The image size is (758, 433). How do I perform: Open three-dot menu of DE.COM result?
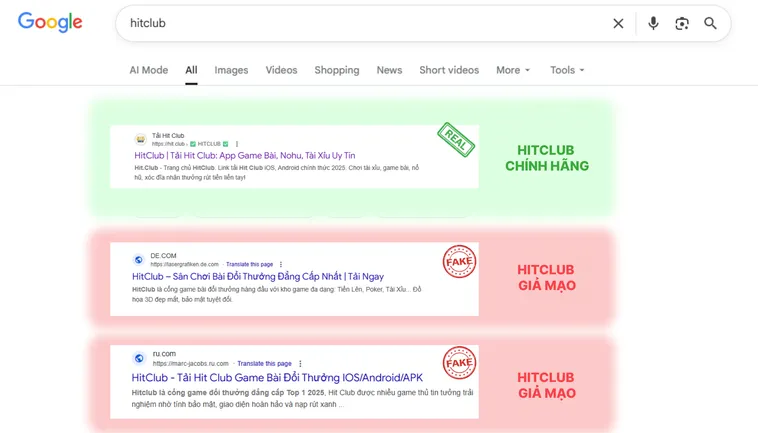pyautogui.click(x=281, y=264)
